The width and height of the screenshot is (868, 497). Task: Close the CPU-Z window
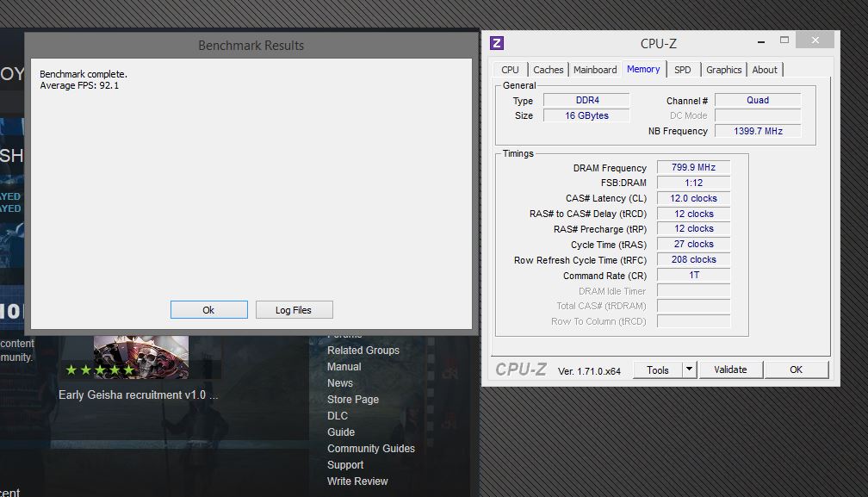pos(815,40)
